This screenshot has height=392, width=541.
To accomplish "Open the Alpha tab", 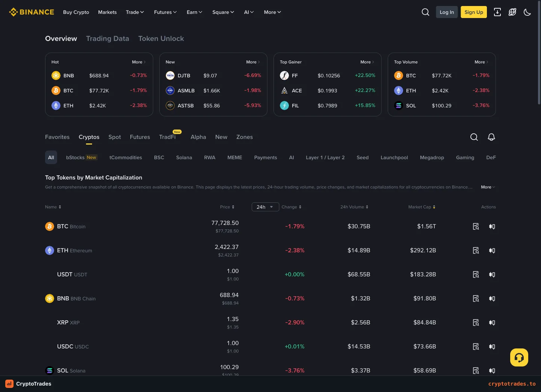I will click(198, 137).
